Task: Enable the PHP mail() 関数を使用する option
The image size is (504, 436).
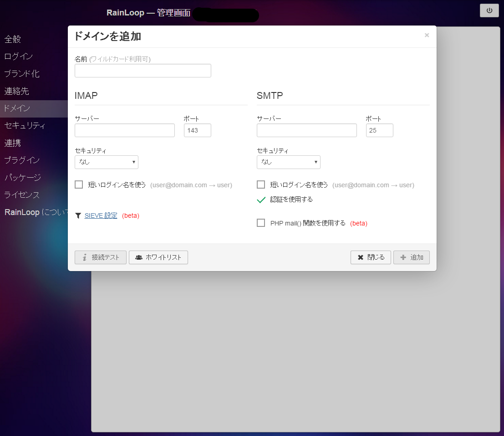Action: click(x=260, y=223)
